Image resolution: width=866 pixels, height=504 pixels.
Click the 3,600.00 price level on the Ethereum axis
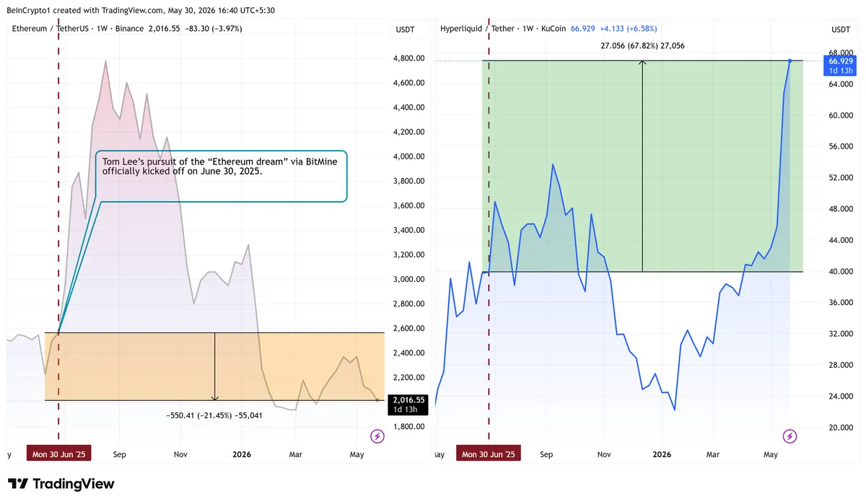coord(408,205)
